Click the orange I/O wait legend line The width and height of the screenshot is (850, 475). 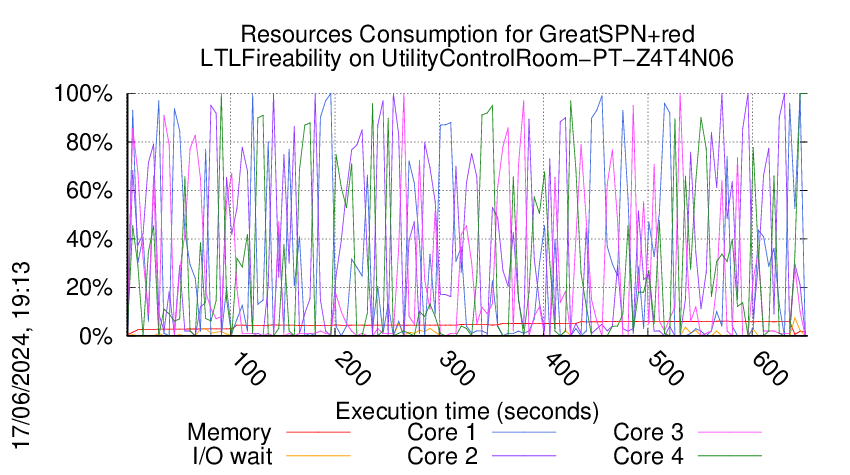(318, 456)
